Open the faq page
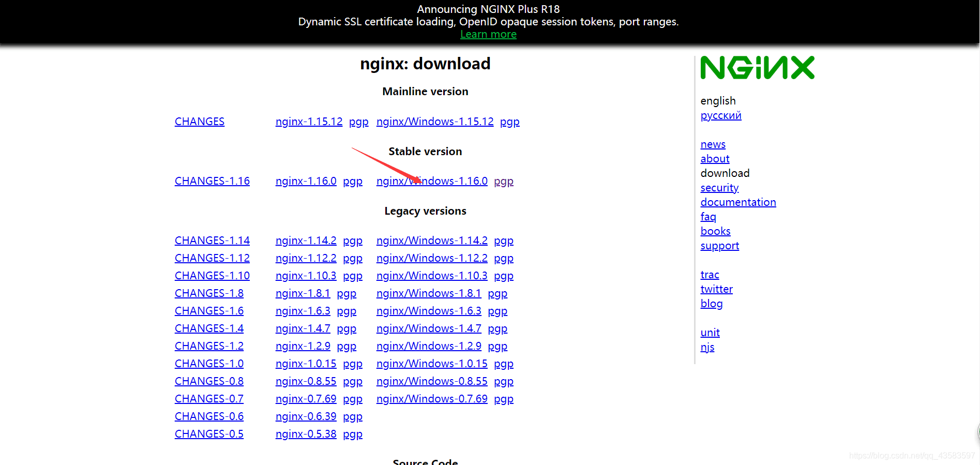 pyautogui.click(x=708, y=217)
